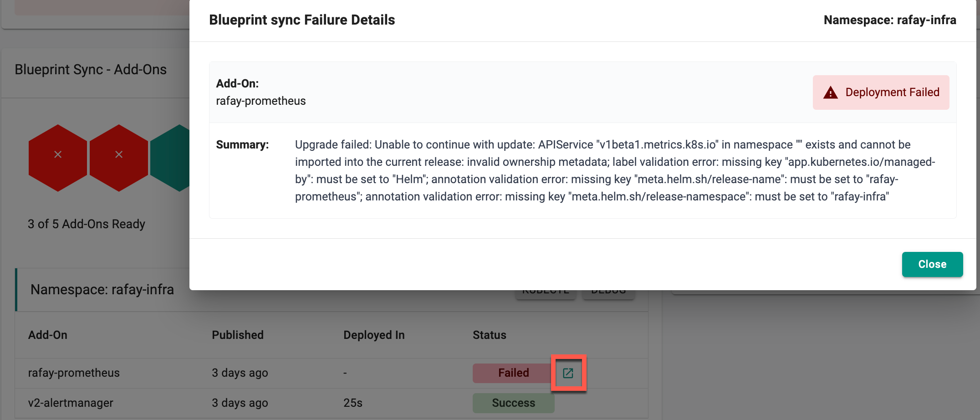The width and height of the screenshot is (980, 420).
Task: Close the Blueprint sync Failure Details dialog
Action: point(932,264)
